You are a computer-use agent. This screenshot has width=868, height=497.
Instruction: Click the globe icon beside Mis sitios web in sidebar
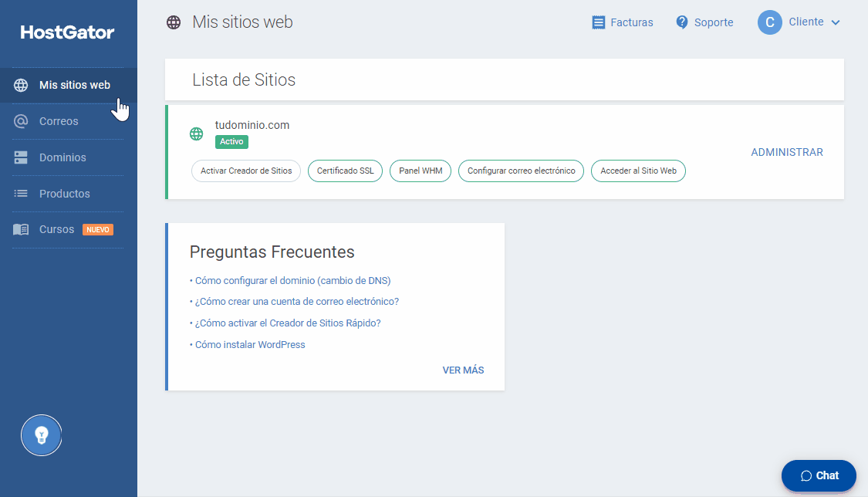(x=21, y=85)
